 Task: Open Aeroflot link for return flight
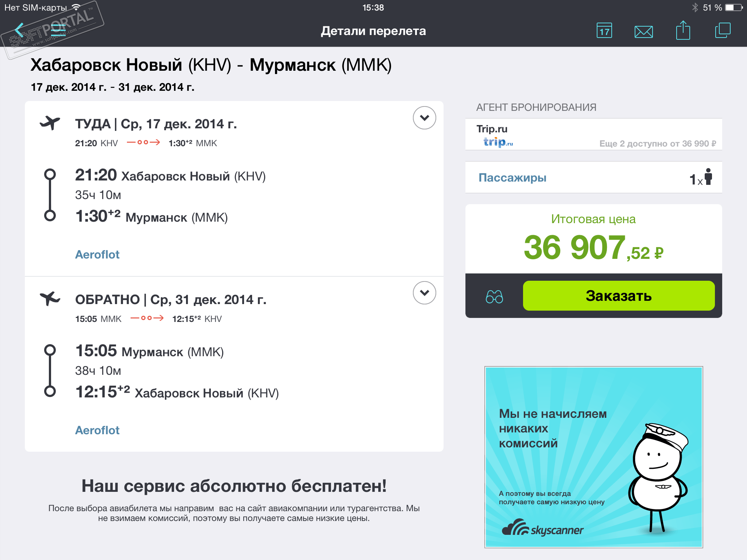pyautogui.click(x=97, y=430)
